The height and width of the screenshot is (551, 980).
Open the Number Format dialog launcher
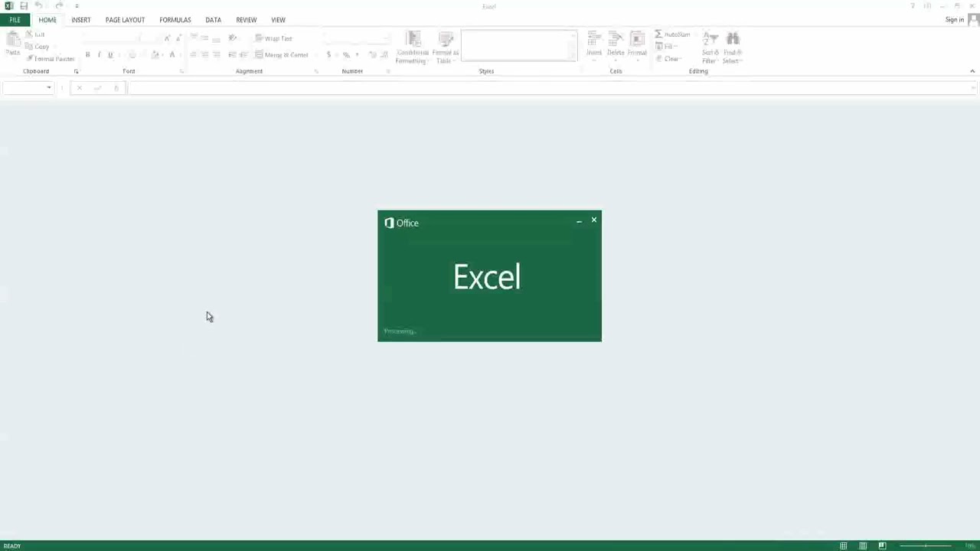388,71
